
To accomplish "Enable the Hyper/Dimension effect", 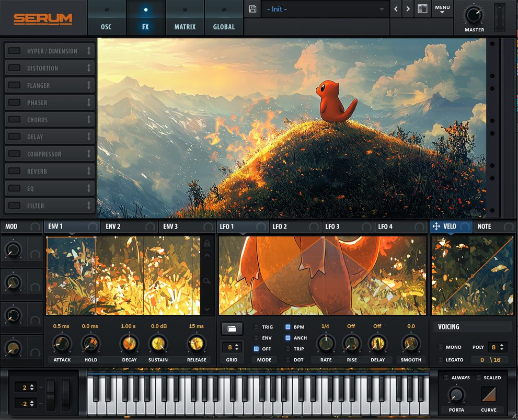I will pos(14,51).
